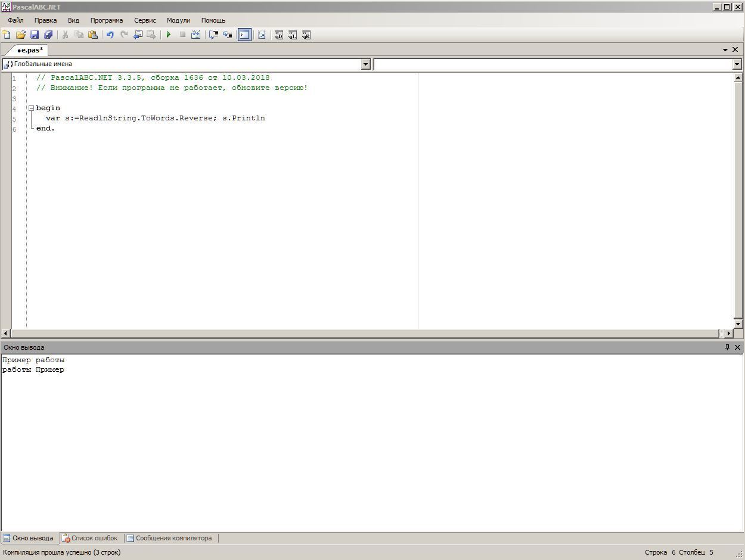Switch to the Список ошибок tab
The height and width of the screenshot is (560, 745).
coord(91,538)
